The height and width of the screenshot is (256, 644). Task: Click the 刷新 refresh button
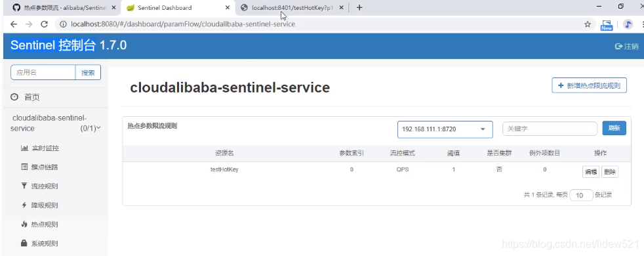coord(614,128)
